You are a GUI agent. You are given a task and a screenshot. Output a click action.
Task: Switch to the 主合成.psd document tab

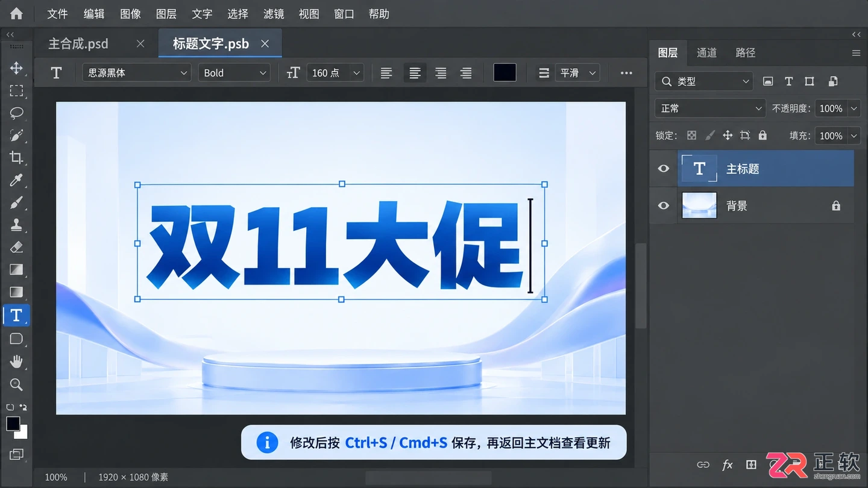point(78,43)
